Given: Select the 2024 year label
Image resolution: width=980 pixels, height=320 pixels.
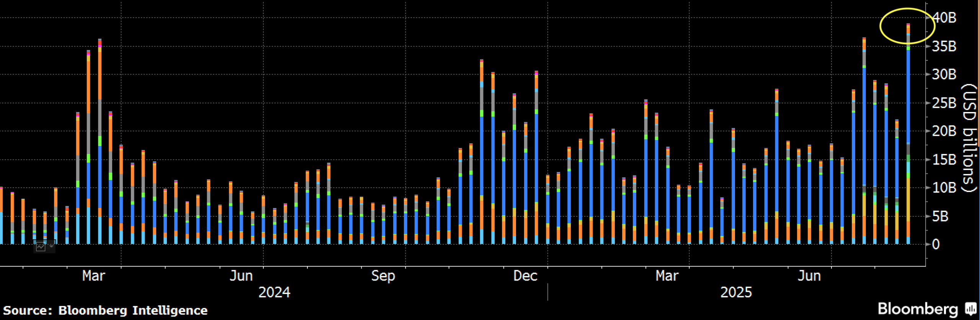Looking at the screenshot, I should 274,292.
